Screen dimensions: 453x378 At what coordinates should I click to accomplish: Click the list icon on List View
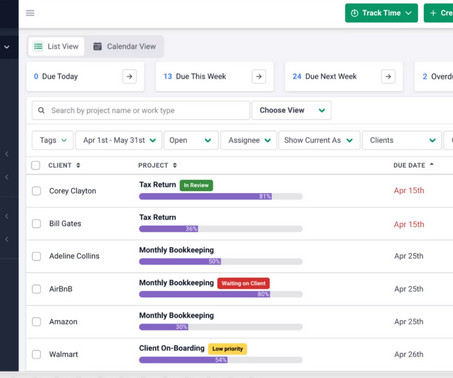38,46
